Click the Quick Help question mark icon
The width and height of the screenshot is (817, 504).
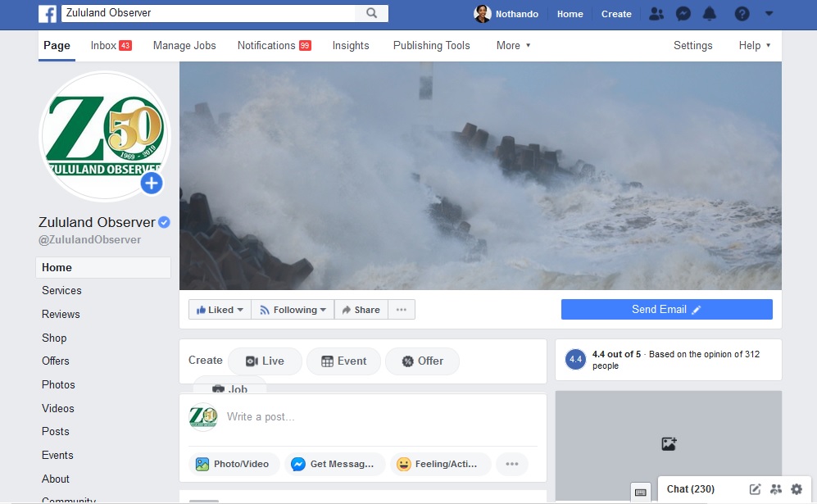pos(742,14)
